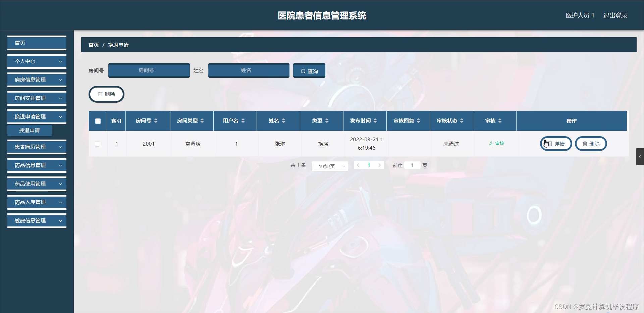Select the edit icon next to 审核 link
The image size is (644, 313).
click(491, 143)
